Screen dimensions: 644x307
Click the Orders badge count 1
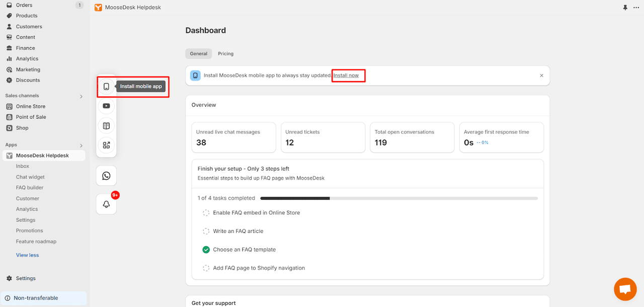[79, 5]
